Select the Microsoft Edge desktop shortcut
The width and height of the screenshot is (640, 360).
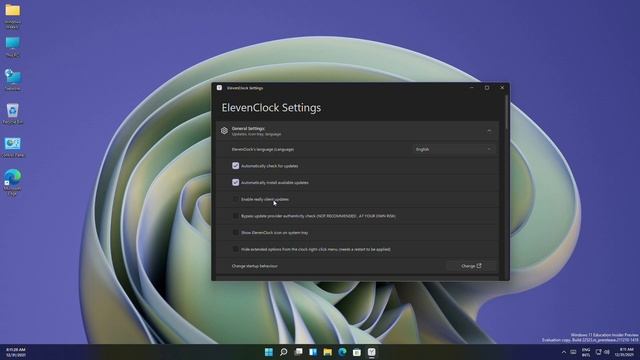click(x=13, y=182)
